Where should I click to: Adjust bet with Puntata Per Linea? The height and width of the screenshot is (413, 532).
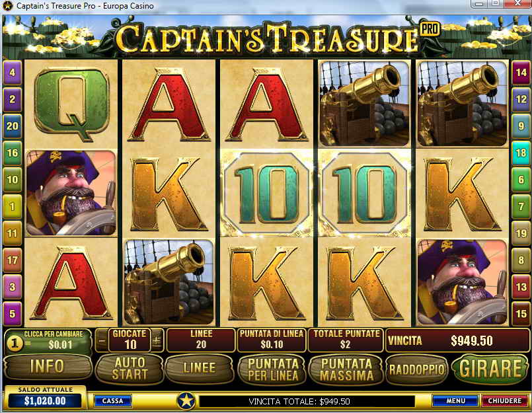(273, 369)
